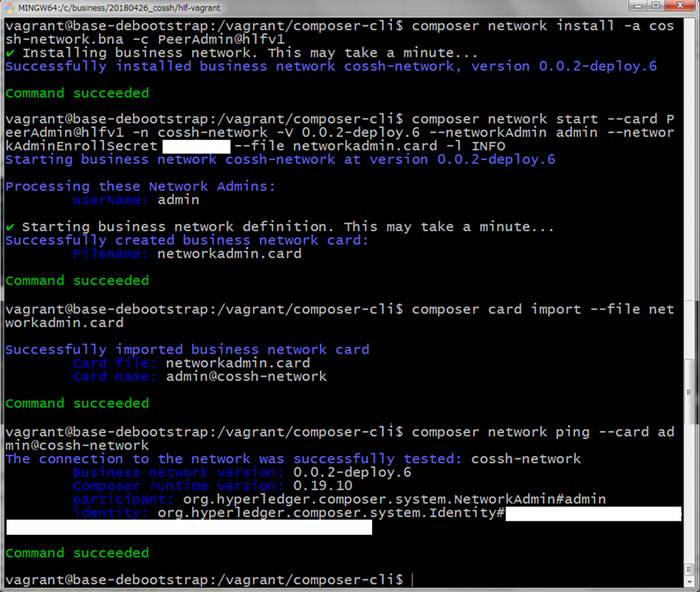Close the MINGW64 terminal window
Viewport: 700px width, 592px height.
[680, 6]
